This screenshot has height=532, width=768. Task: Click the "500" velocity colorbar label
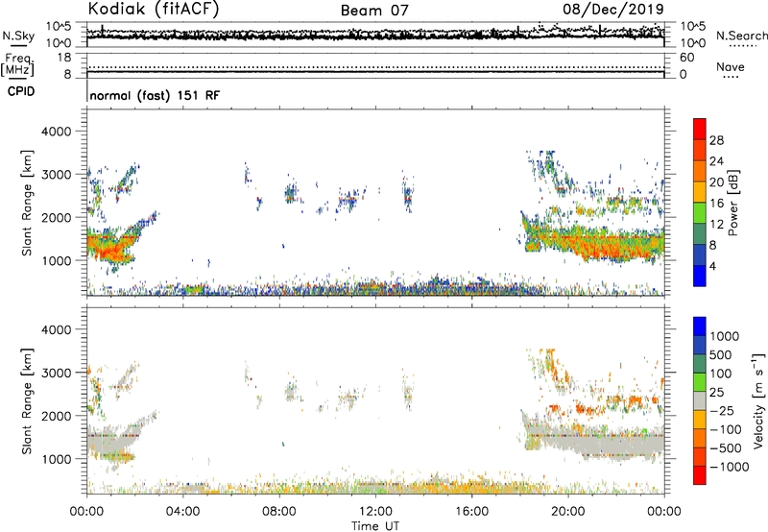pyautogui.click(x=721, y=355)
